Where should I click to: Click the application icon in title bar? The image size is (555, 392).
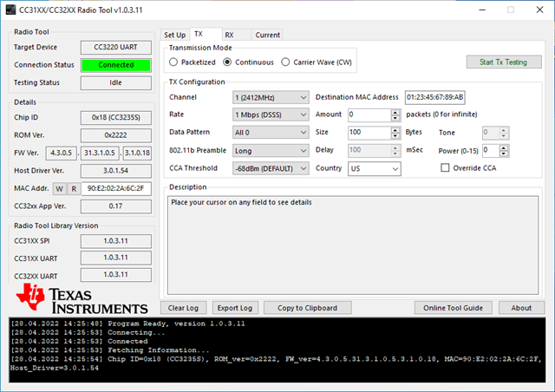[x=10, y=10]
